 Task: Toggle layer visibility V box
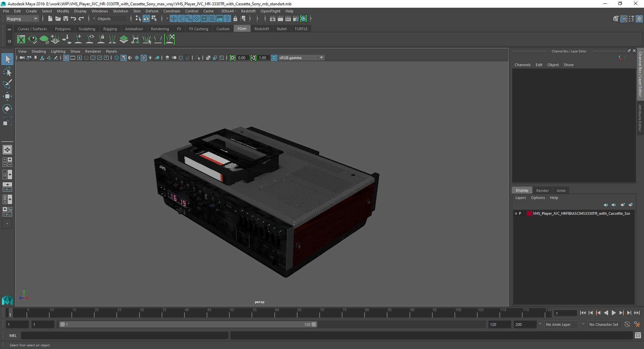coord(516,213)
